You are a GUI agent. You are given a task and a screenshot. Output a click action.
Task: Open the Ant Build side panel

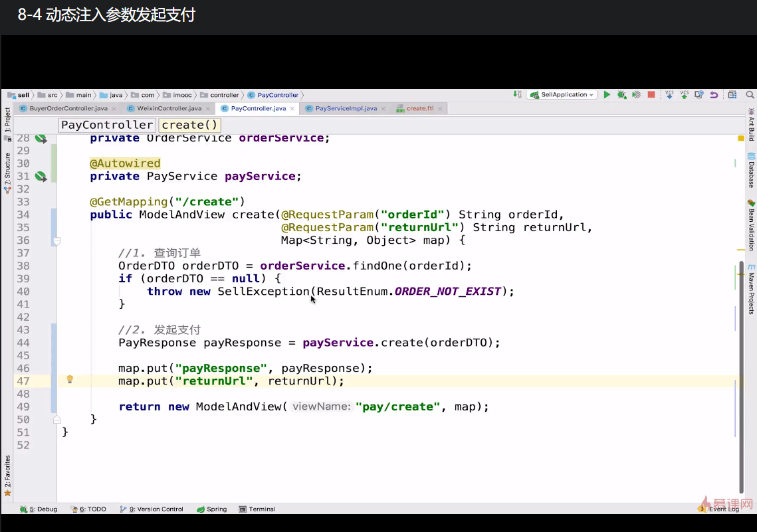tap(751, 124)
